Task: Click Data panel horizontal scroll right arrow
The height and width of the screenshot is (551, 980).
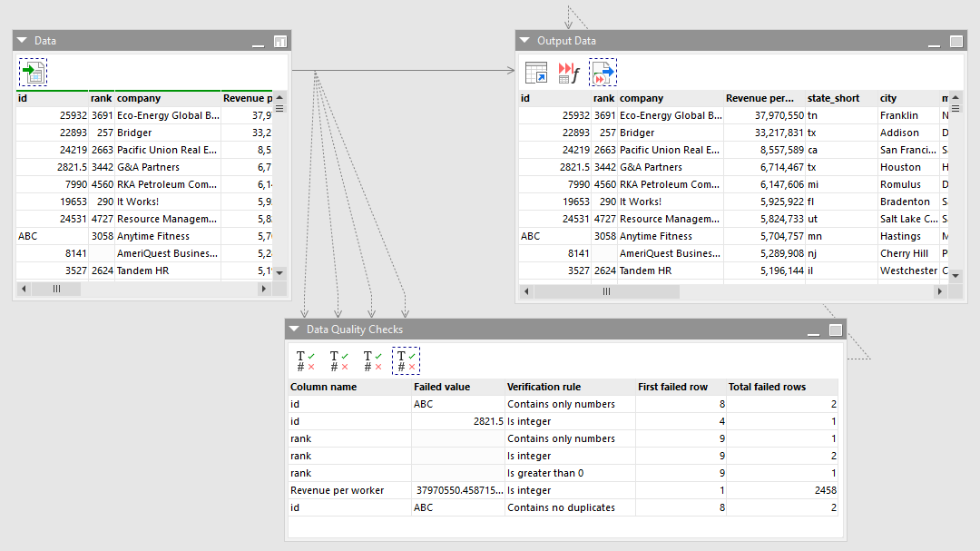Action: [x=264, y=289]
